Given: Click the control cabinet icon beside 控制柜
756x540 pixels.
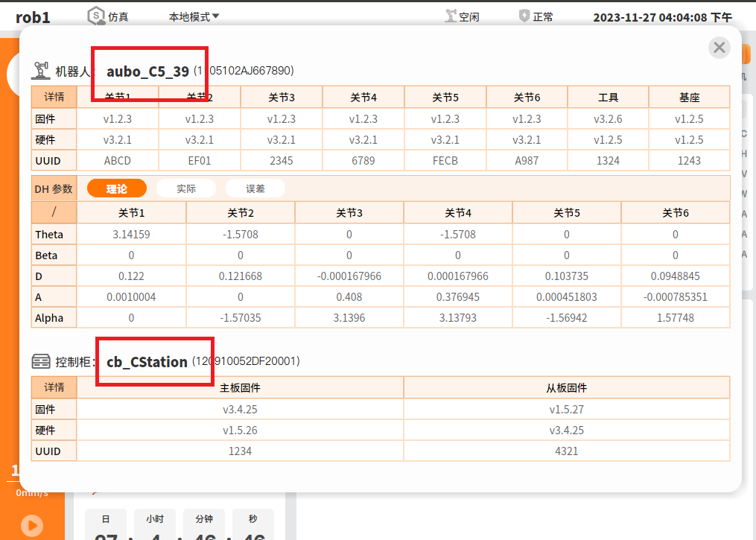Looking at the screenshot, I should click(x=41, y=361).
